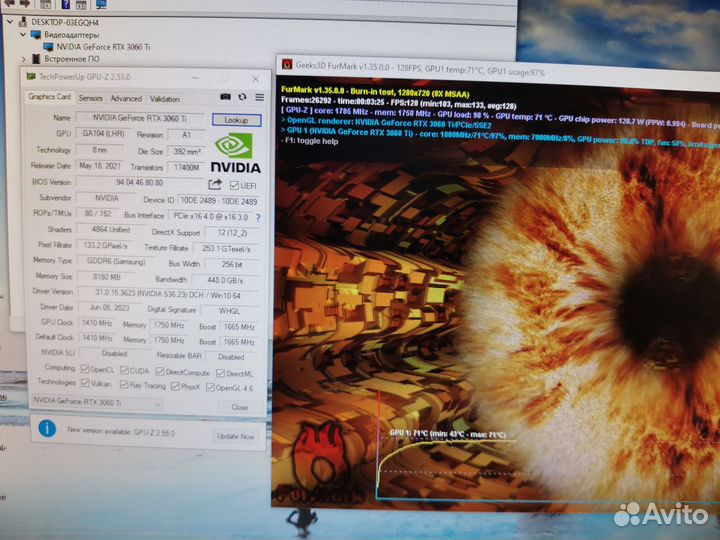Click the NVIDIA logo in GPU-Z
This screenshot has width=720, height=540.
[235, 155]
